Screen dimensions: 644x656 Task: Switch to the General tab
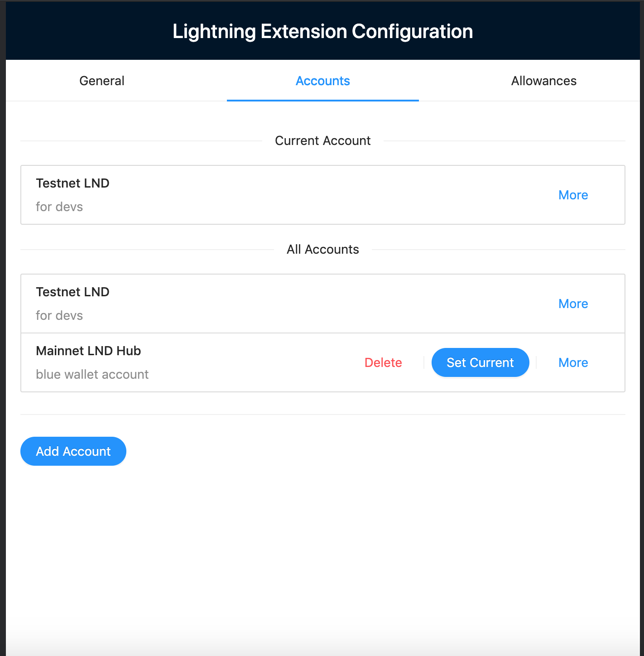coord(101,81)
